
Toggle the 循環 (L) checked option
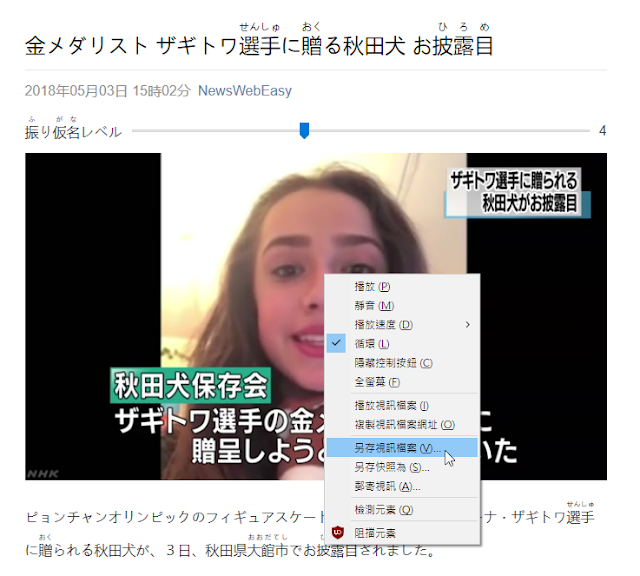coord(402,344)
